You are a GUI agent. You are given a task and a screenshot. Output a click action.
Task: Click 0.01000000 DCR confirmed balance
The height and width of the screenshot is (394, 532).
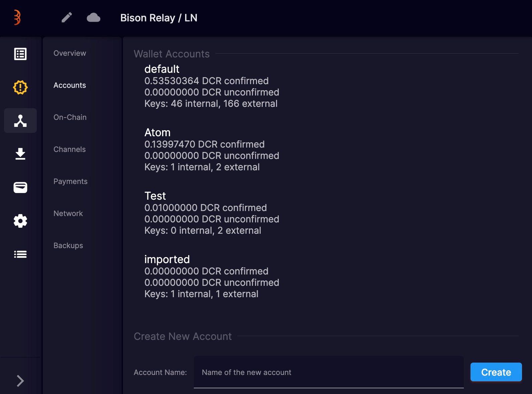[x=206, y=208]
